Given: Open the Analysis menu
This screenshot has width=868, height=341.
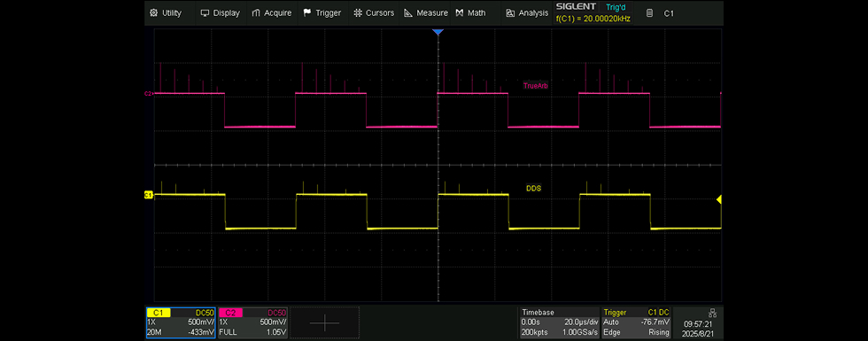Looking at the screenshot, I should (526, 12).
